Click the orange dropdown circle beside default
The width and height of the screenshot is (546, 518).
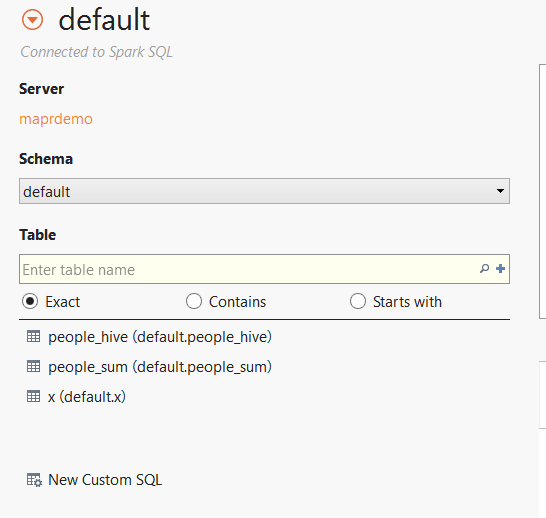click(32, 20)
